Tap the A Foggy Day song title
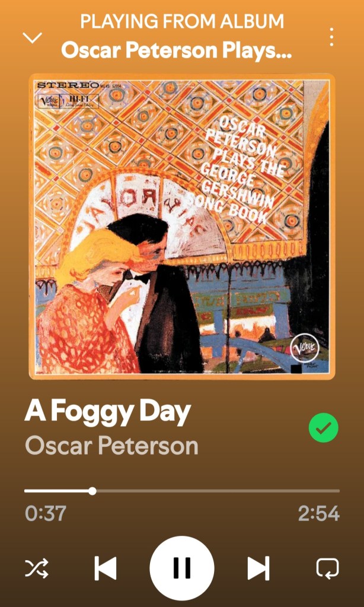 point(107,412)
